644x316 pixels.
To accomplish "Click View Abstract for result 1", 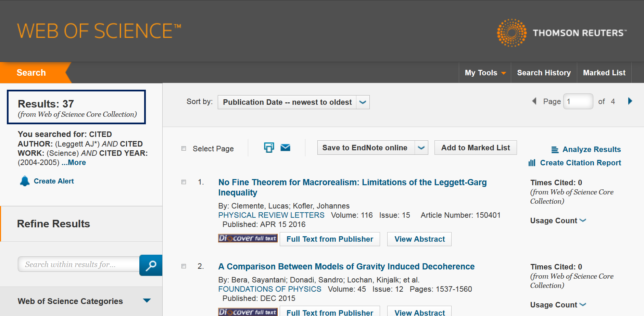I will coord(419,239).
